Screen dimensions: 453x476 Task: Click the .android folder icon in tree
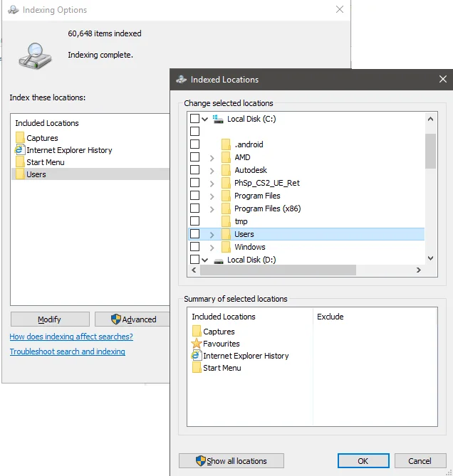click(226, 144)
